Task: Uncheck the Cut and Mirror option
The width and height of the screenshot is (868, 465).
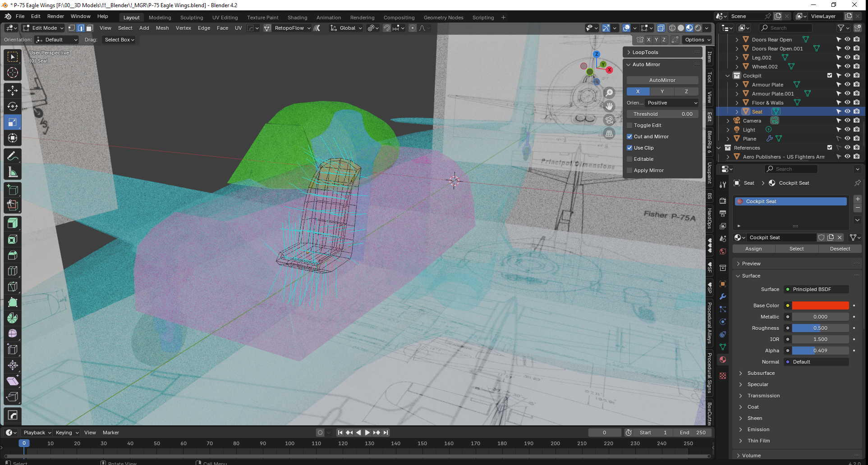Action: (x=629, y=137)
